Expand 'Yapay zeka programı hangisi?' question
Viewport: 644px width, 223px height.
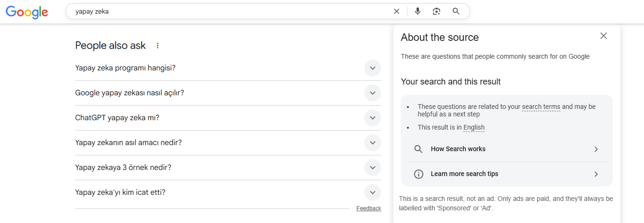coord(228,68)
